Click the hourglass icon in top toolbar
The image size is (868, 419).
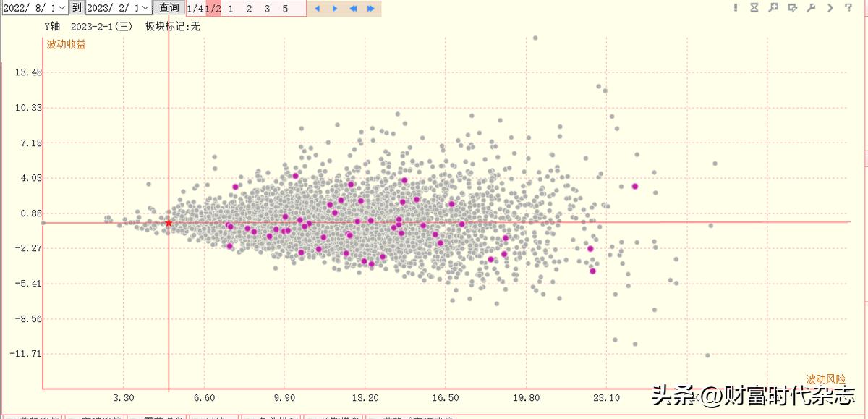[754, 8]
